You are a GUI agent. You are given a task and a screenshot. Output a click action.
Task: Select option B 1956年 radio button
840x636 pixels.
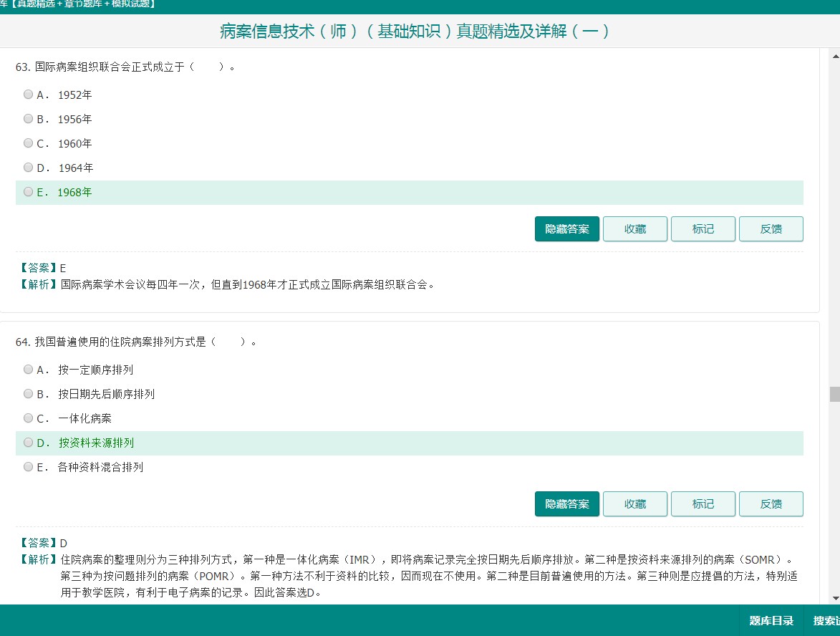pyautogui.click(x=29, y=118)
